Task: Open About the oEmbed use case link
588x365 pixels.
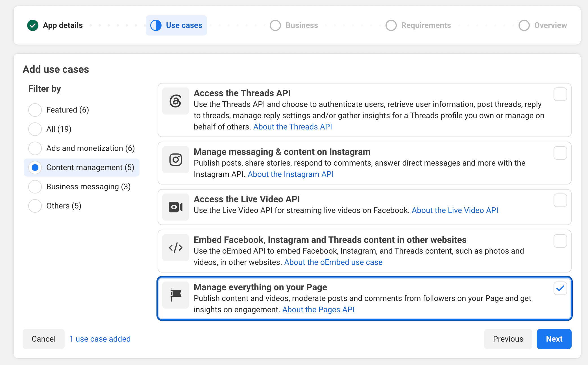Action: 333,262
